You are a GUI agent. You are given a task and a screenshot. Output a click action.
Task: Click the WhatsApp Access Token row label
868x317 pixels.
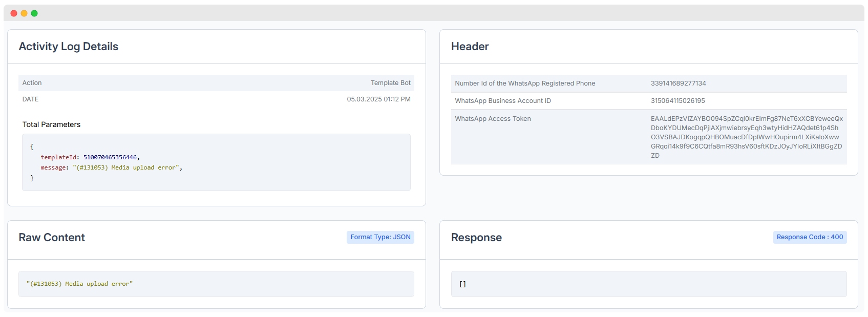[x=493, y=119]
